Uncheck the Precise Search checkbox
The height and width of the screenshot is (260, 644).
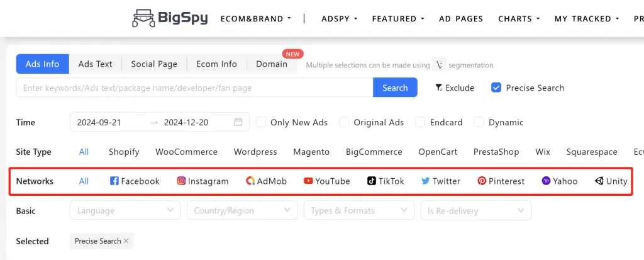pyautogui.click(x=496, y=88)
